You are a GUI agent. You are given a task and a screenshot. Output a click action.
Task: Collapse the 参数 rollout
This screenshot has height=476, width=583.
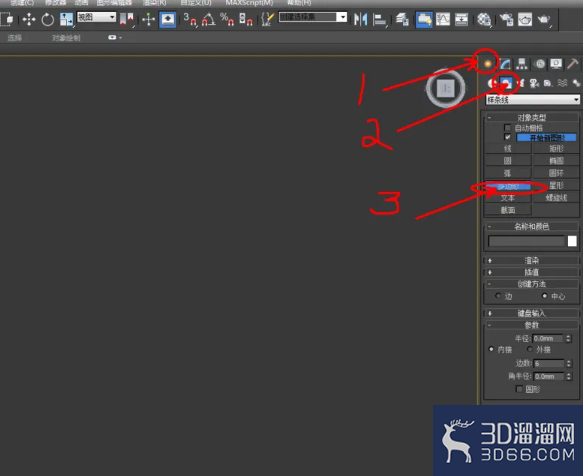pyautogui.click(x=531, y=325)
